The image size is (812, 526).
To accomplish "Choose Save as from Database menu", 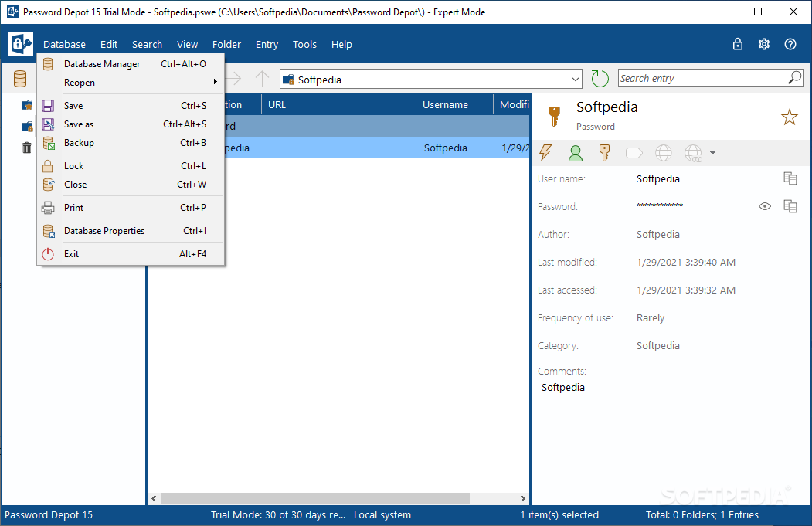I will [x=131, y=124].
